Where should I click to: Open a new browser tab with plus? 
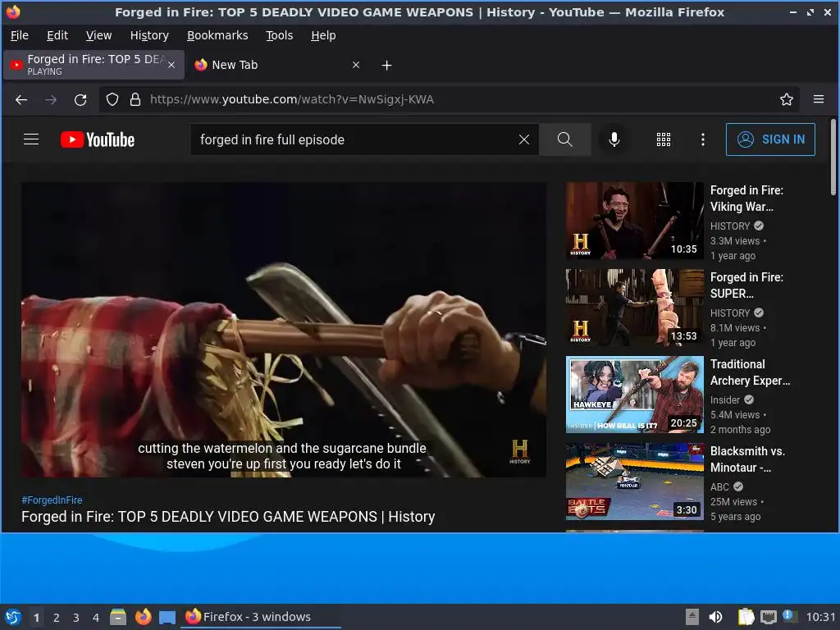[387, 66]
